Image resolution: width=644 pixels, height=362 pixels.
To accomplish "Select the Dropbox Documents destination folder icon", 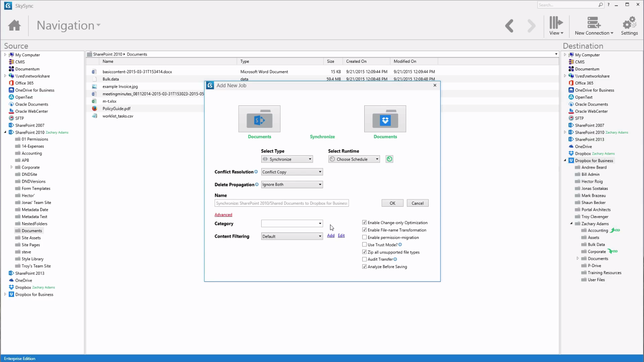I will [x=385, y=119].
